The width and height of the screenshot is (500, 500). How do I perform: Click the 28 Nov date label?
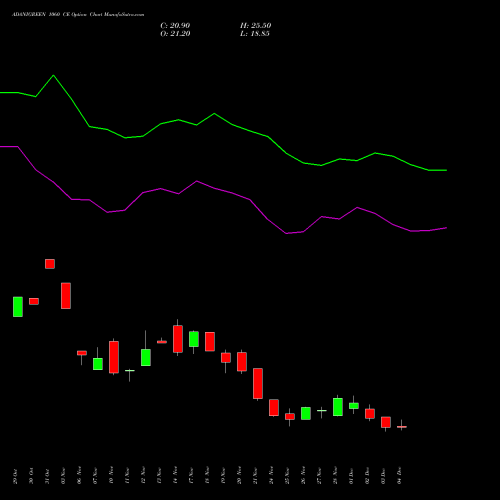click(x=335, y=475)
